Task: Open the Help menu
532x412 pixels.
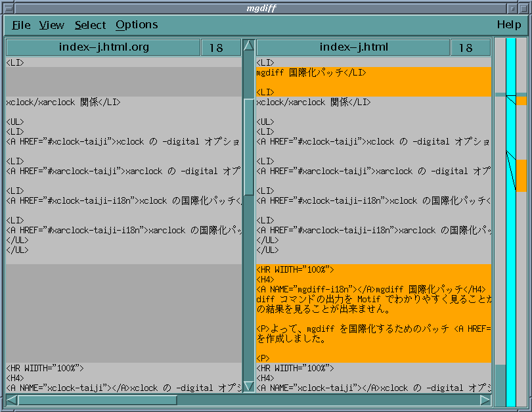Action: pos(508,25)
